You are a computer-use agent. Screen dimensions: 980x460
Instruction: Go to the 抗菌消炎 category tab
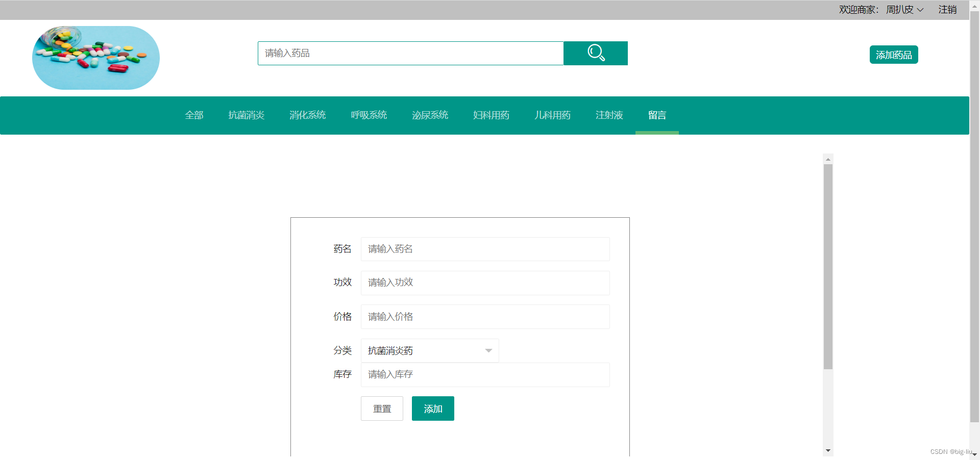[x=247, y=115]
